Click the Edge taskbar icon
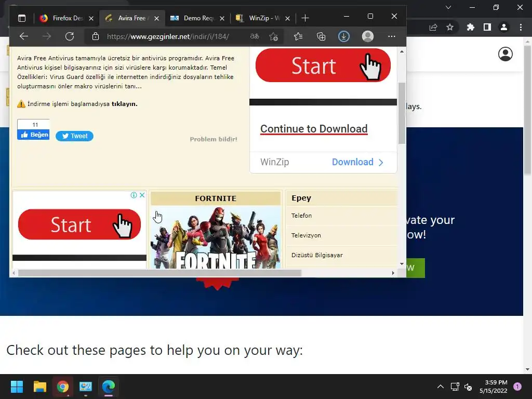 [109, 387]
